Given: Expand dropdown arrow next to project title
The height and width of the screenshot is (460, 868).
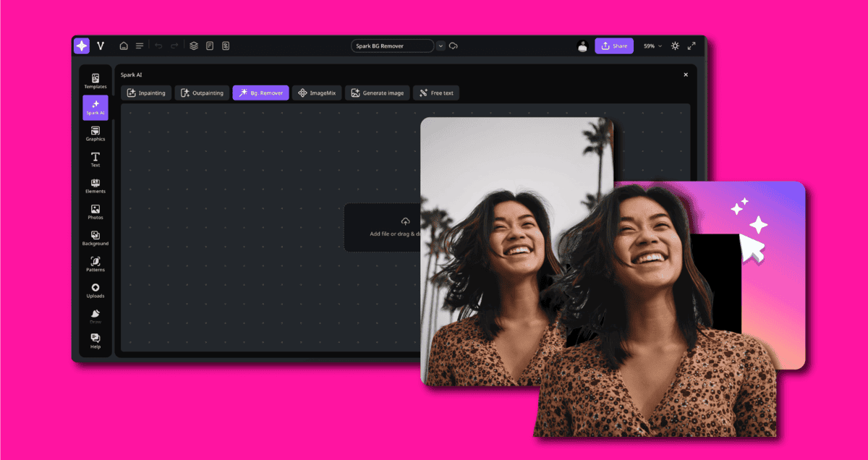Looking at the screenshot, I should 441,46.
